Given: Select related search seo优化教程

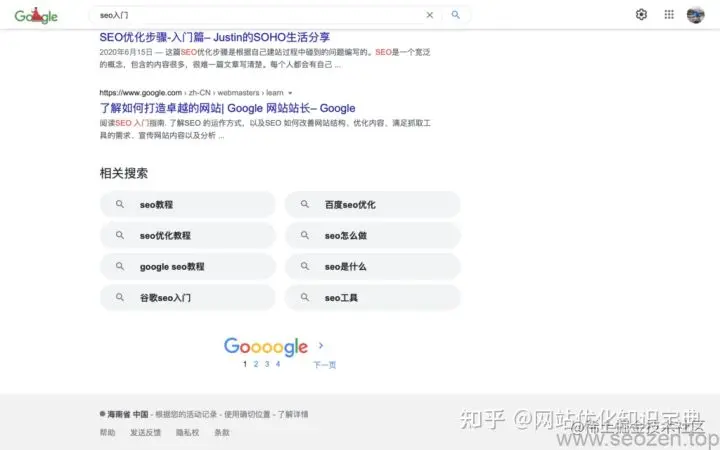Looking at the screenshot, I should (188, 236).
